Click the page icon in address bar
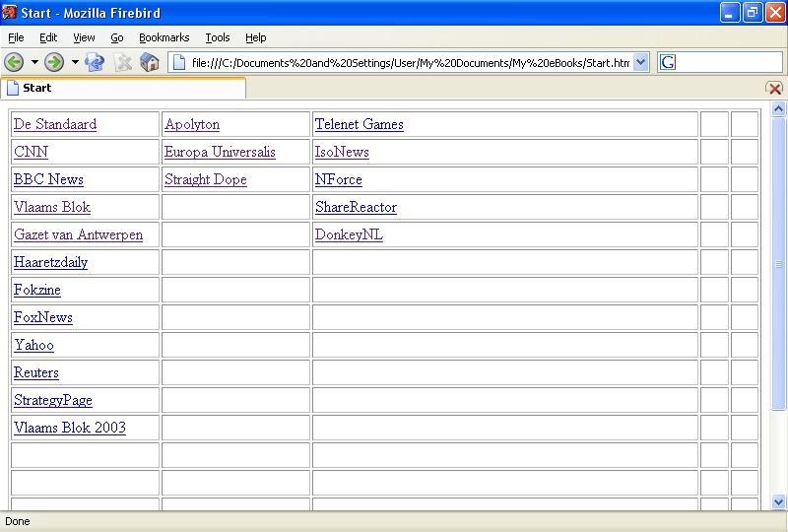Viewport: 788px width, 532px height. pyautogui.click(x=179, y=62)
